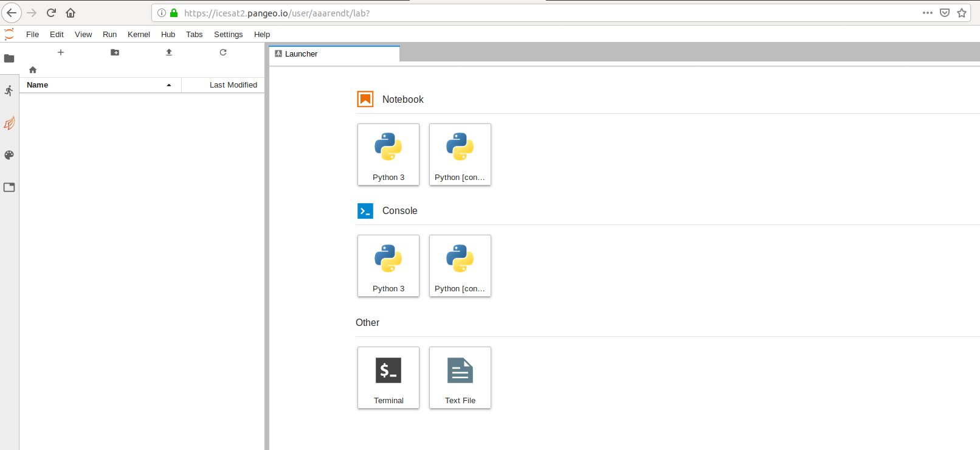Click the browser address bar
Viewport: 980px width, 450px height.
tap(486, 13)
